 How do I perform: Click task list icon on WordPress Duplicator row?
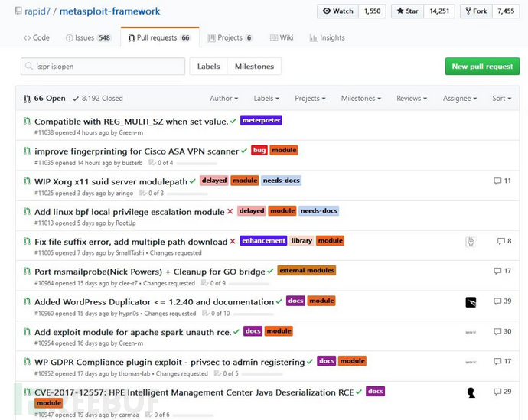tap(205, 314)
